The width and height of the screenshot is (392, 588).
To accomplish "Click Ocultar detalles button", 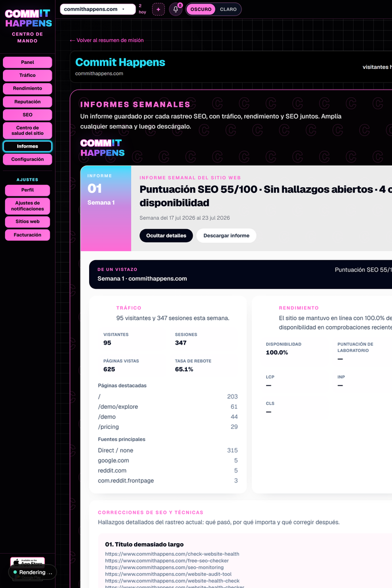I will 166,235.
